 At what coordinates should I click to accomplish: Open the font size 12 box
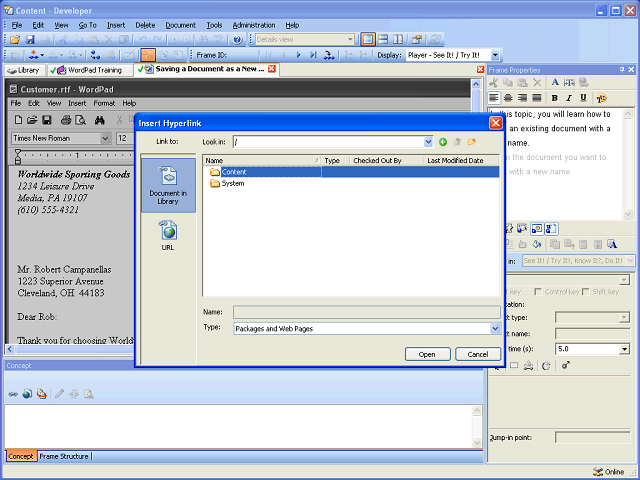click(125, 138)
